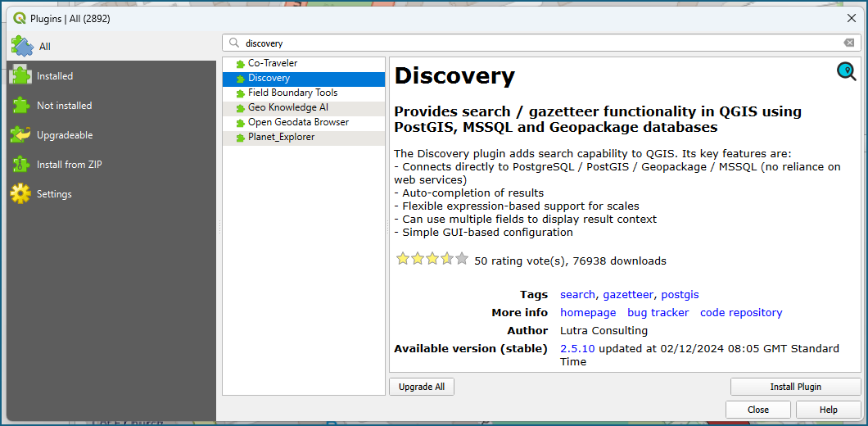868x426 pixels.
Task: Click into the plugin search field
Action: click(541, 43)
